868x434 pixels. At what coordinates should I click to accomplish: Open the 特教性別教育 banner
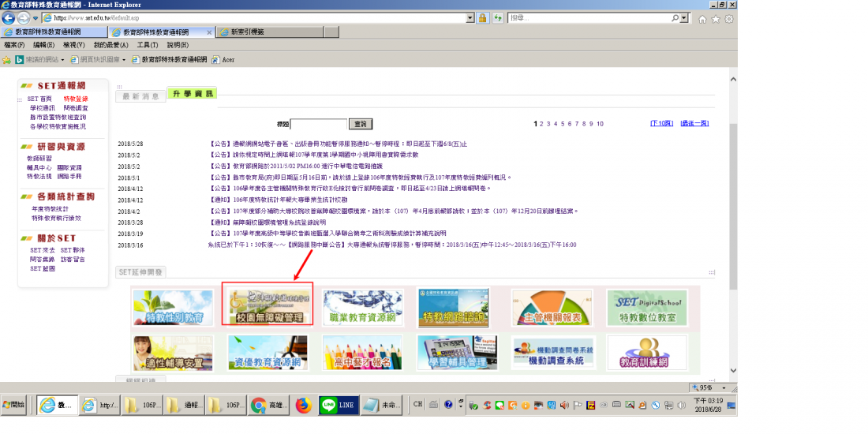(x=174, y=308)
